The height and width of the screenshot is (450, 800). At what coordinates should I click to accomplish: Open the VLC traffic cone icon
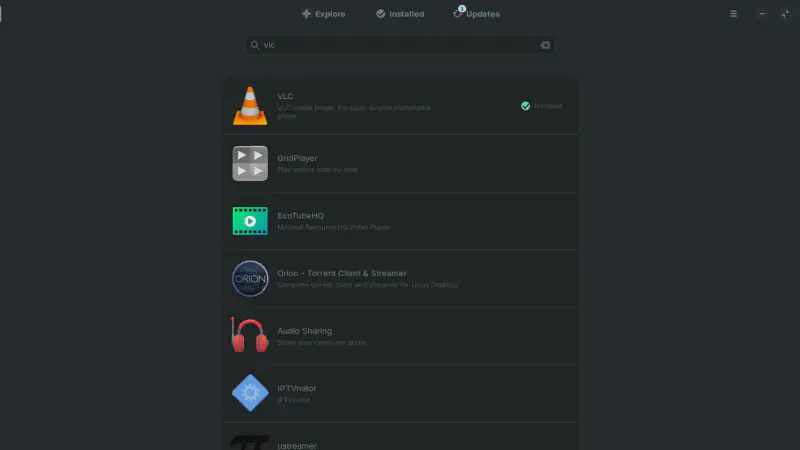click(x=250, y=106)
